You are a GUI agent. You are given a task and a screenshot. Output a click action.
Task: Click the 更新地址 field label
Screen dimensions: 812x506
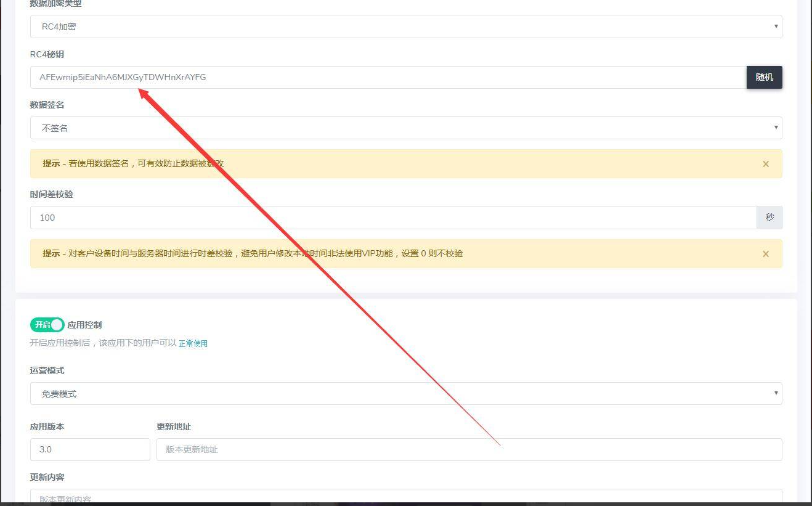point(173,426)
